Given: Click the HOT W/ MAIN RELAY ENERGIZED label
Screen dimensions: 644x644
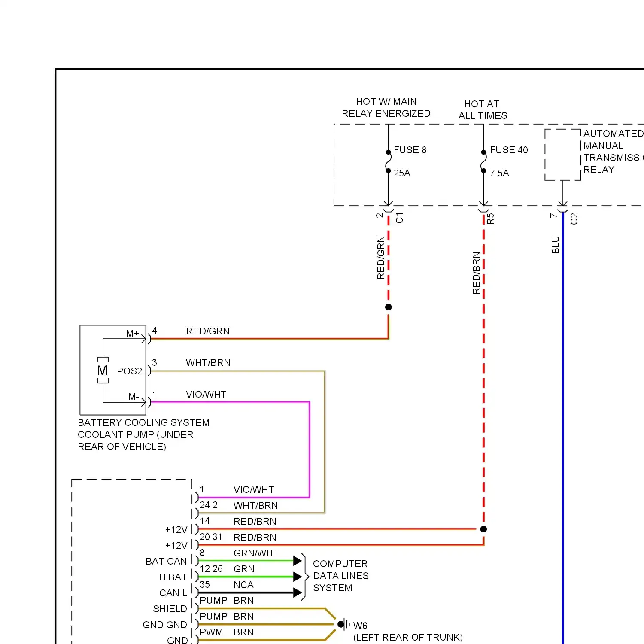Looking at the screenshot, I should click(386, 107).
